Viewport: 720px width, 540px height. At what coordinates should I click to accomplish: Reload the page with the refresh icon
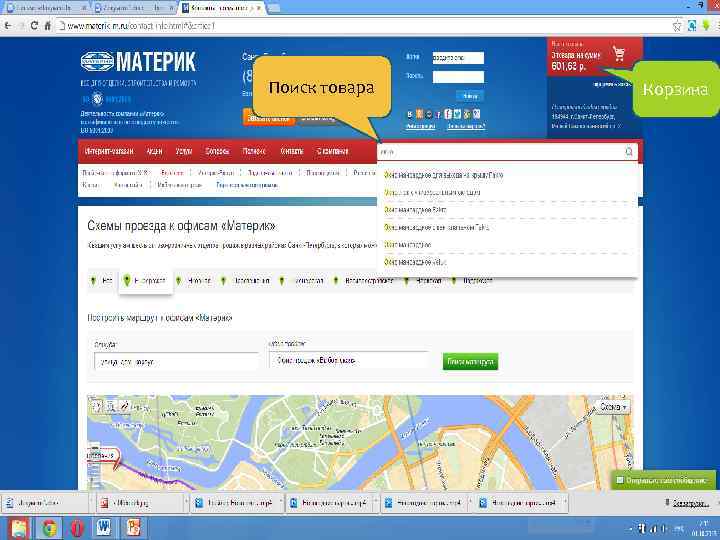pyautogui.click(x=34, y=26)
